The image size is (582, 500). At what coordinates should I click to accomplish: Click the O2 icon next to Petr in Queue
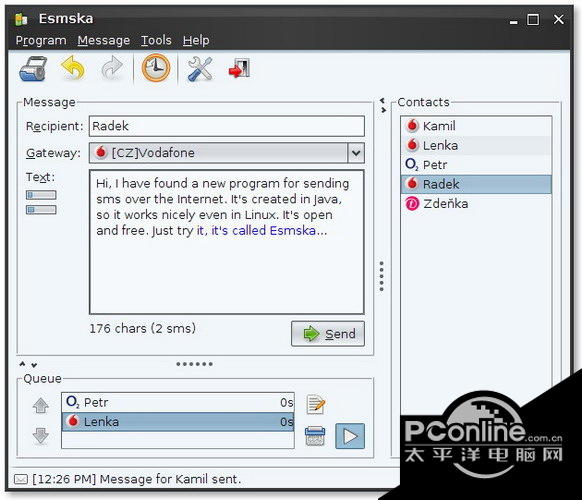72,402
